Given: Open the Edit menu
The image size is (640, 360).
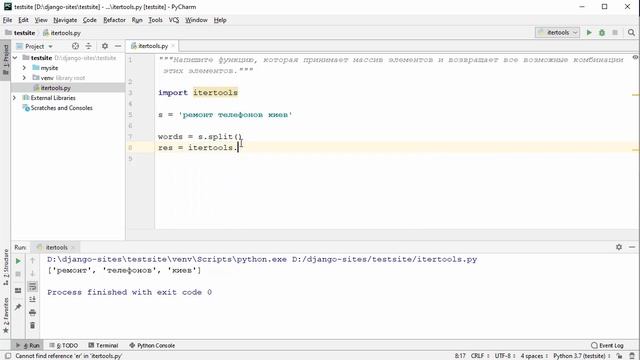Looking at the screenshot, I should coord(23,20).
